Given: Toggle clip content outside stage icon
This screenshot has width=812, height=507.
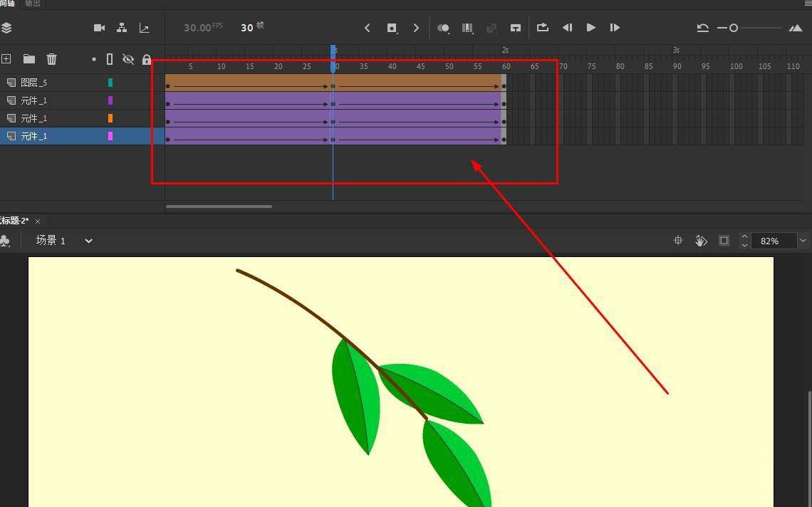Looking at the screenshot, I should point(724,240).
